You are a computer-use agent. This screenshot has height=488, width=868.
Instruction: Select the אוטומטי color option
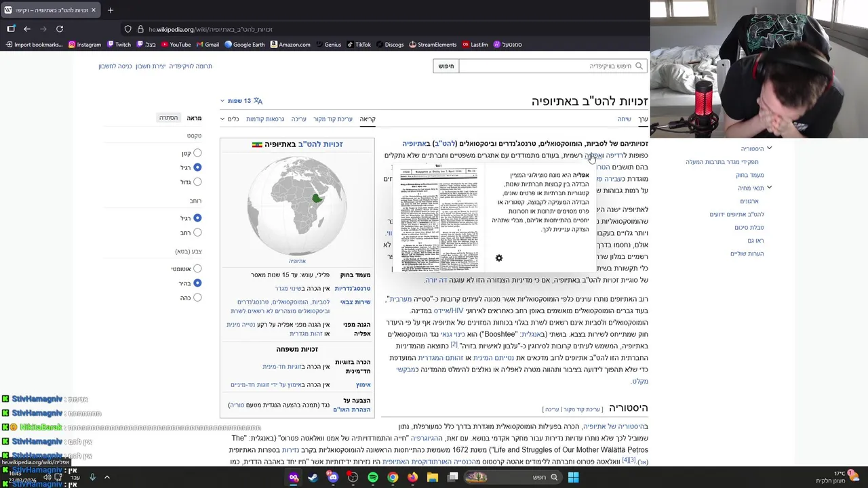(197, 269)
